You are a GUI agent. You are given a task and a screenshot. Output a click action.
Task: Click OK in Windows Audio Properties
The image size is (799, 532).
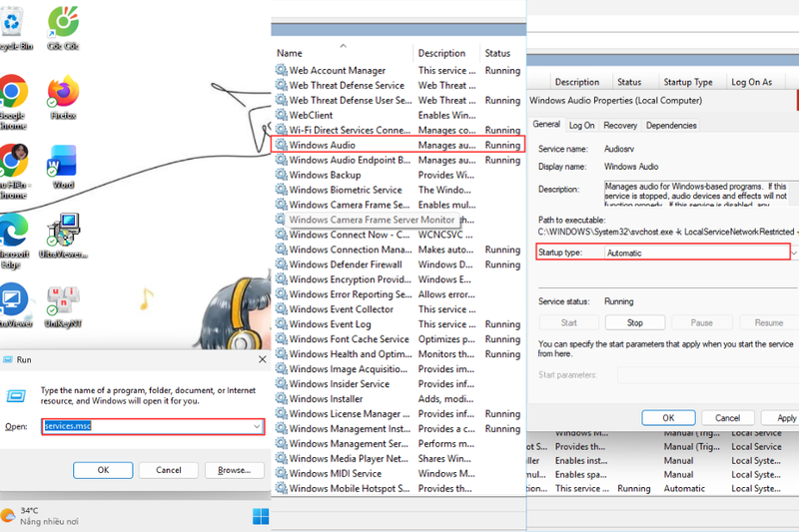pos(668,417)
